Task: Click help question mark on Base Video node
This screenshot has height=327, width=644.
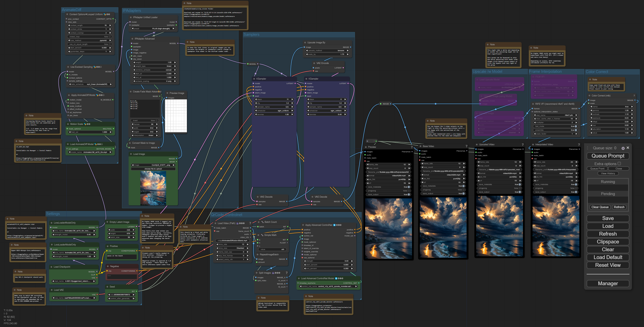Action: point(466,146)
